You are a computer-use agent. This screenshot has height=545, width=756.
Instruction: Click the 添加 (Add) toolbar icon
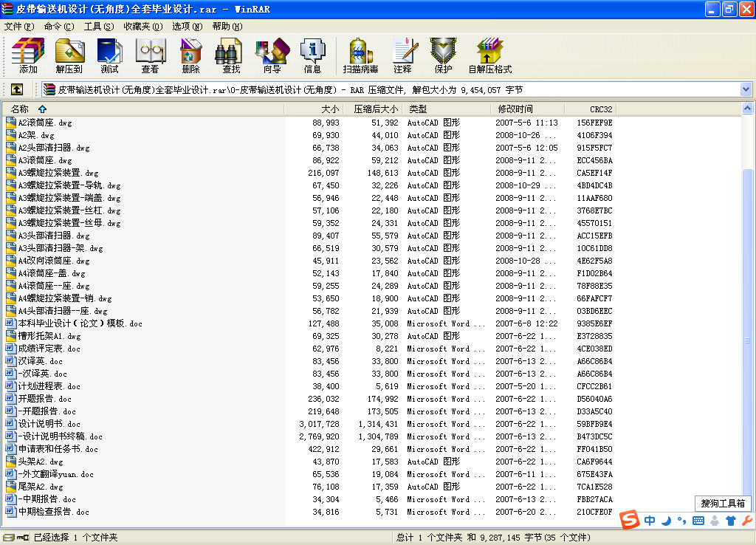pyautogui.click(x=28, y=55)
